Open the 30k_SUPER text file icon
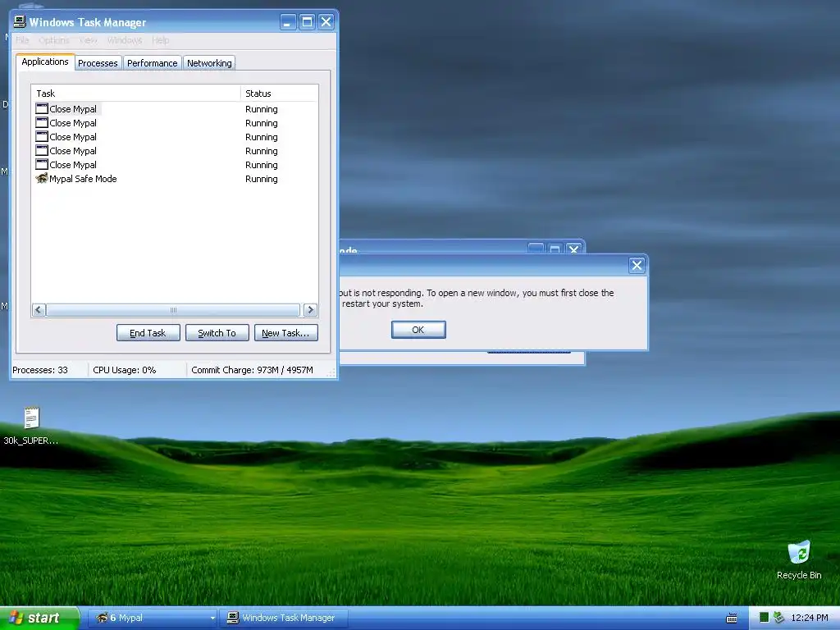The width and height of the screenshot is (840, 630). (31, 418)
